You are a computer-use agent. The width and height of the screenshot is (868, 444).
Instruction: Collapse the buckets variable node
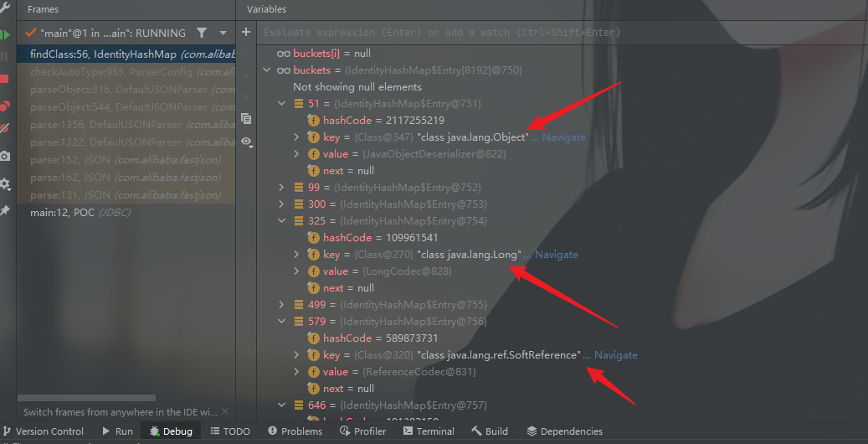(267, 70)
